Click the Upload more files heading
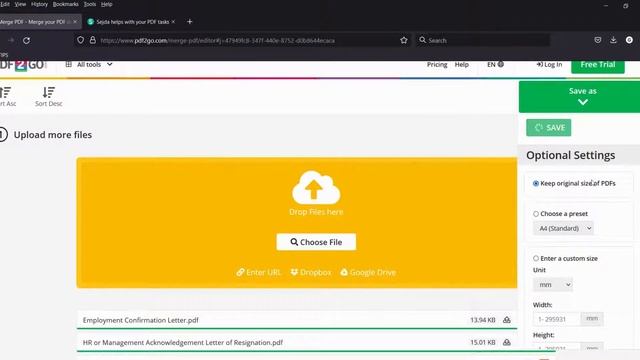 (x=53, y=135)
